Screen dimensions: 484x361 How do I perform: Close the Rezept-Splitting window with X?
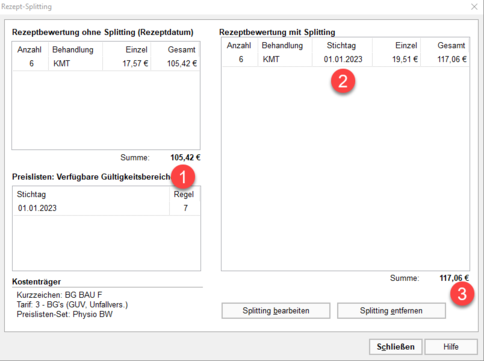pos(474,7)
